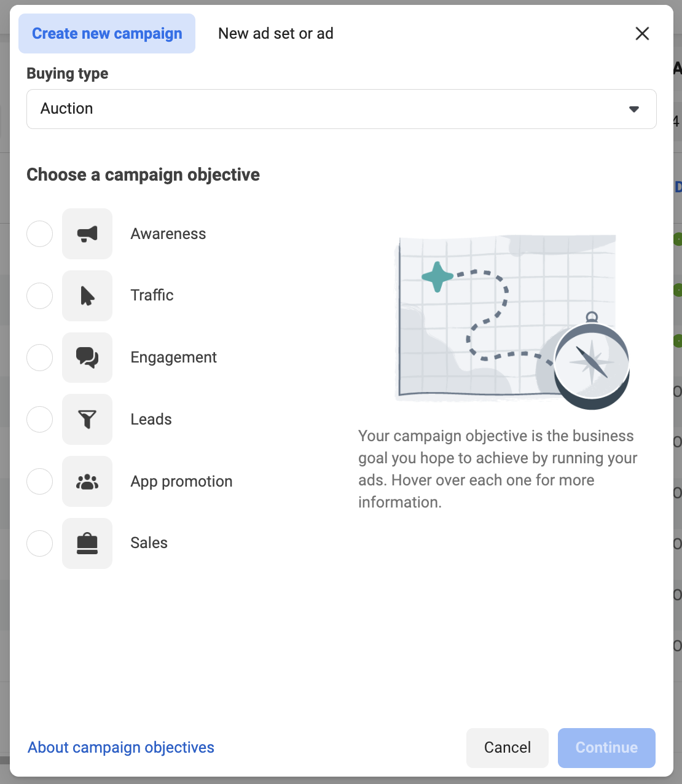This screenshot has width=682, height=784.
Task: Click the App promotion people icon
Action: (87, 482)
